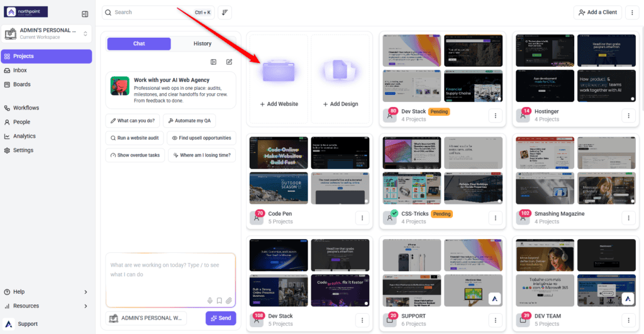The width and height of the screenshot is (644, 334).
Task: Click the search magnifier icon
Action: (x=108, y=13)
